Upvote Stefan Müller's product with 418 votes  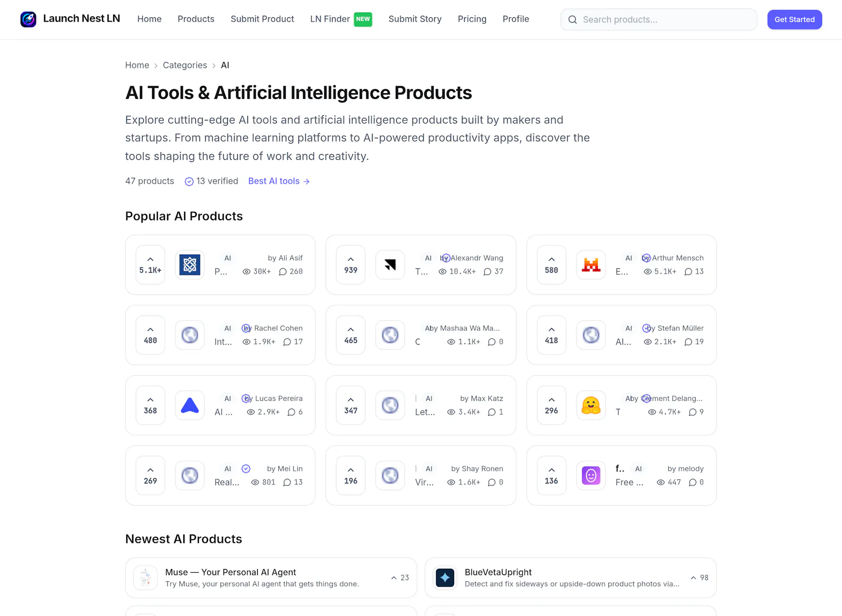coord(552,335)
